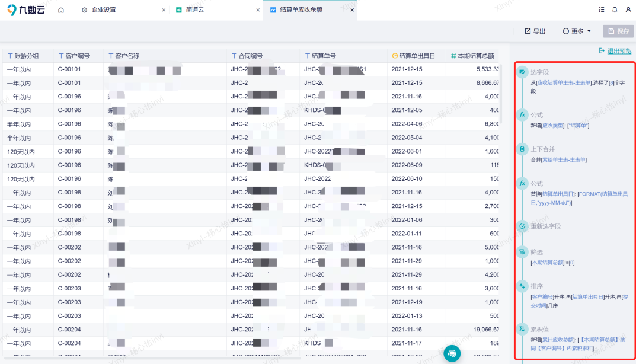Open the floating chat support button
The image size is (636, 364).
(452, 353)
